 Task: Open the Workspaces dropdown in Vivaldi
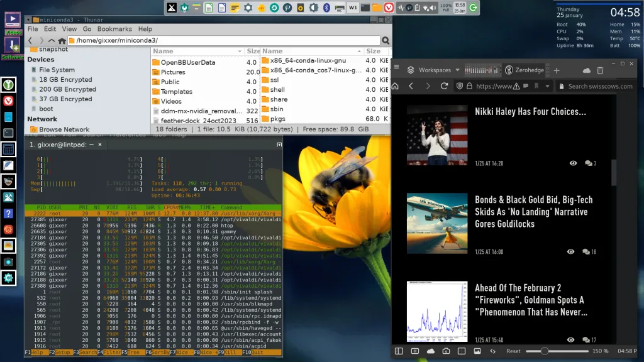click(x=457, y=70)
